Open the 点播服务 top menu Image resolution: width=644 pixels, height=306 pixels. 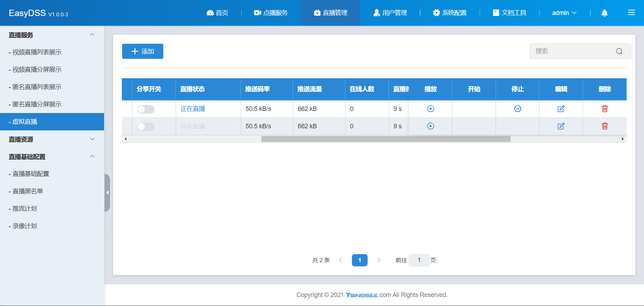tap(271, 13)
